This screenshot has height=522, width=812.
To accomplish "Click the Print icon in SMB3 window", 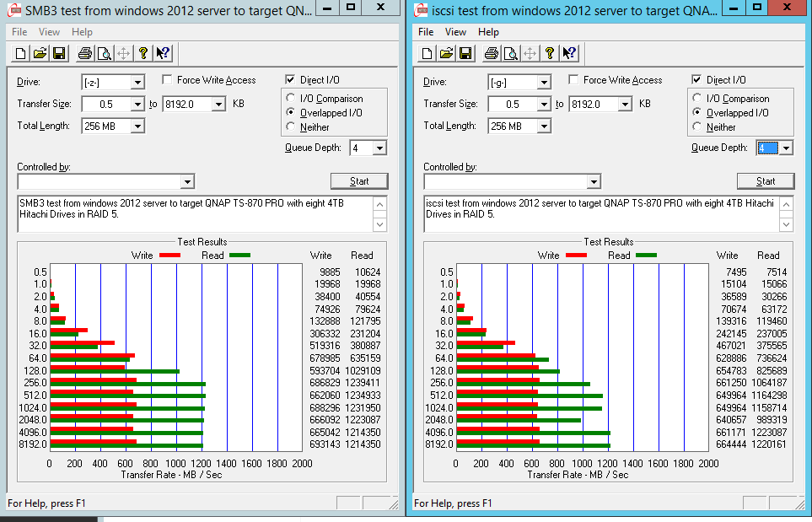I will click(84, 53).
